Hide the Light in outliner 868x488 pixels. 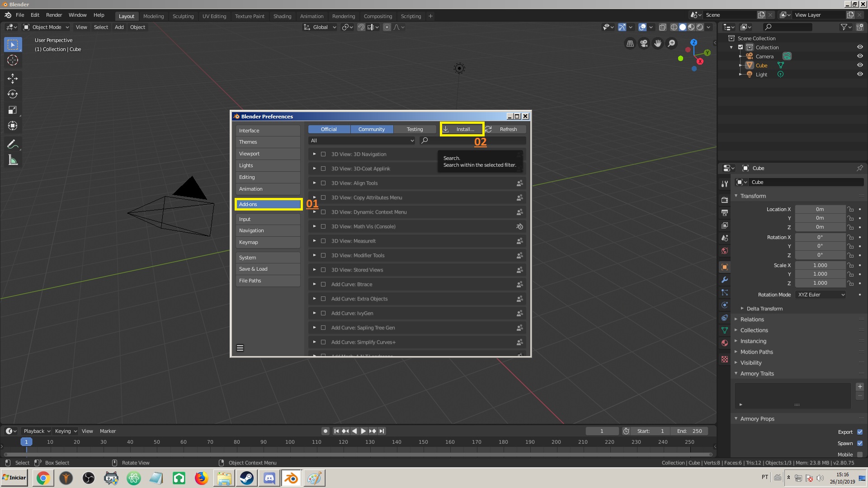pyautogui.click(x=860, y=74)
